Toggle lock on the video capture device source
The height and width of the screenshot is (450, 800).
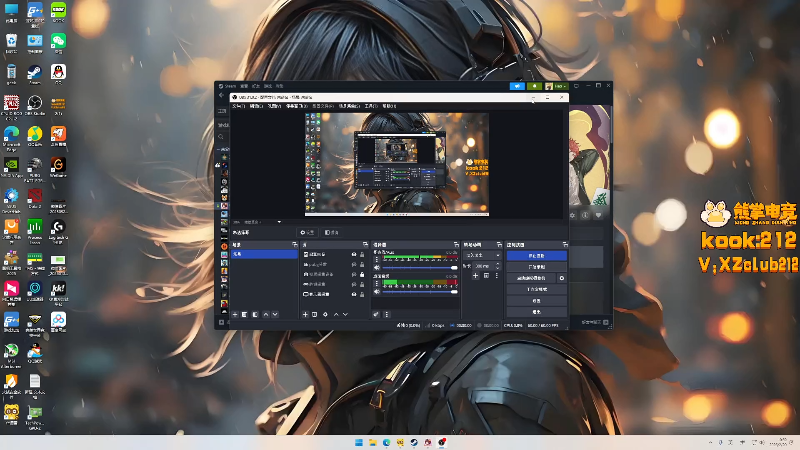362,274
